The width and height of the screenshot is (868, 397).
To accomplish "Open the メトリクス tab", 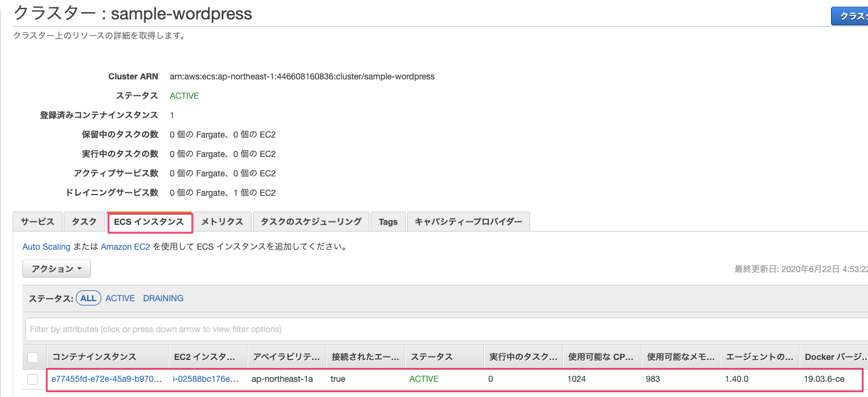I will click(222, 222).
